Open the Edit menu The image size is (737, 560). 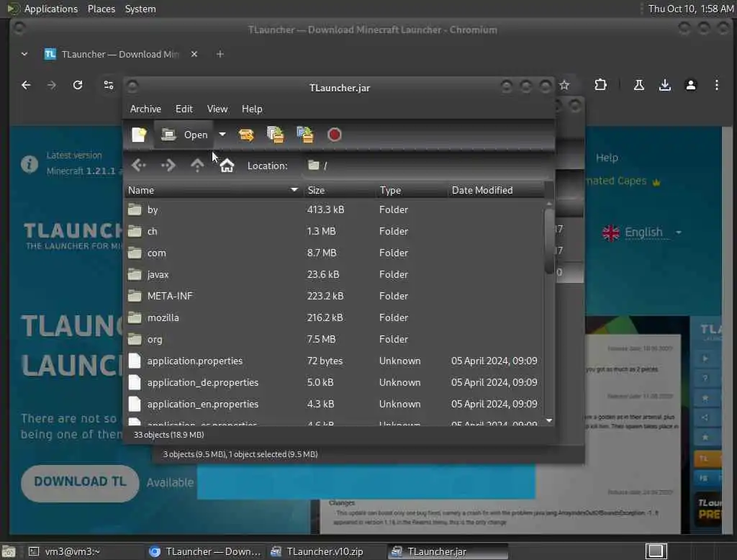click(184, 109)
